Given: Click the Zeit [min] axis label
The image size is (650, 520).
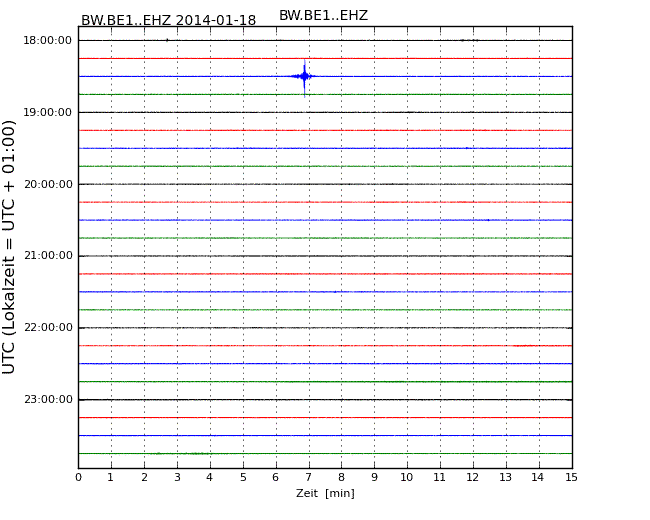Looking at the screenshot, I should (325, 493).
